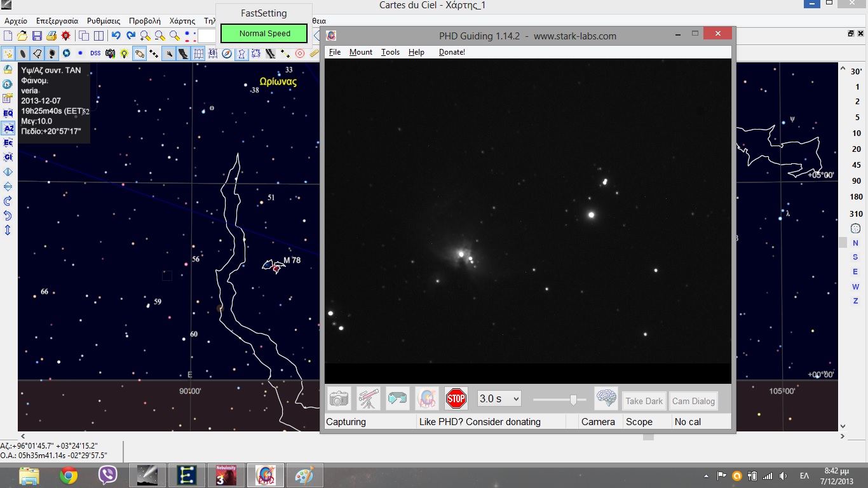Click the Normal Speed button

pyautogui.click(x=264, y=34)
